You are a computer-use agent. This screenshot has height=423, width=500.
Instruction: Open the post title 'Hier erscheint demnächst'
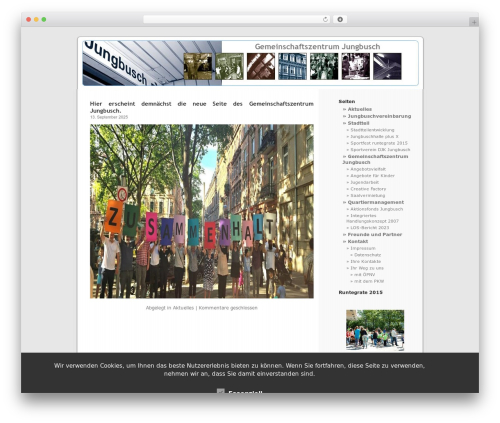(202, 107)
